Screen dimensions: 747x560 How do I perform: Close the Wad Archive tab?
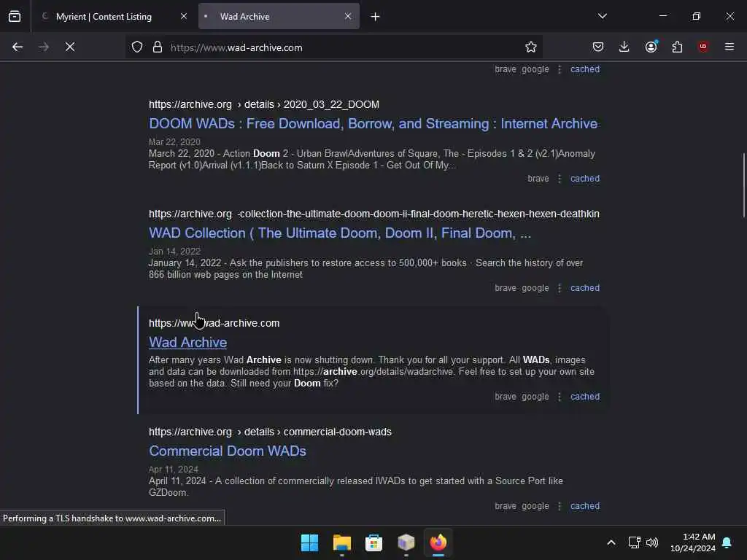click(x=348, y=16)
